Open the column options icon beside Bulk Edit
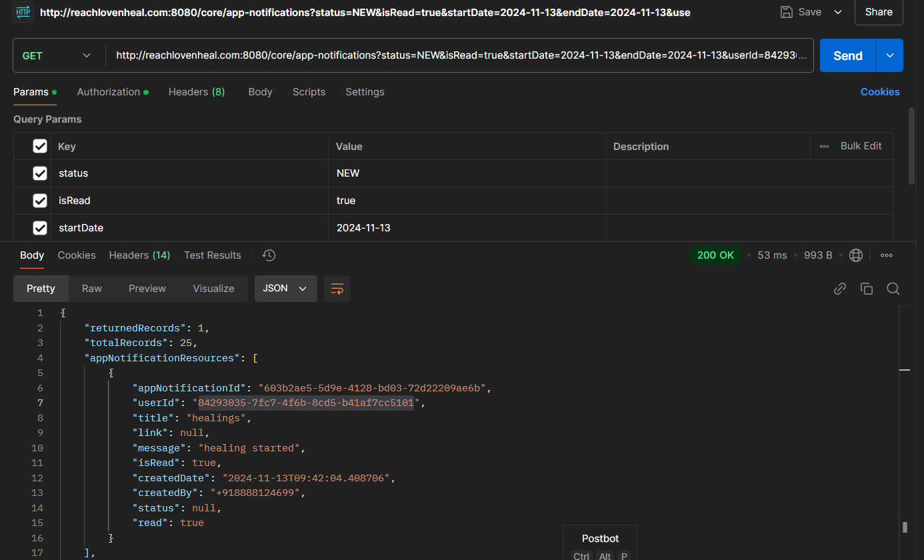924x560 pixels. pyautogui.click(x=825, y=146)
